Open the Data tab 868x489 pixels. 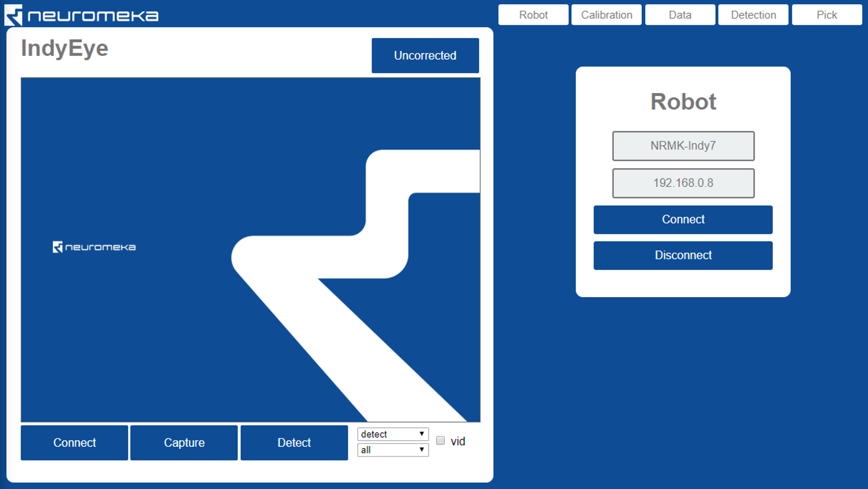680,15
